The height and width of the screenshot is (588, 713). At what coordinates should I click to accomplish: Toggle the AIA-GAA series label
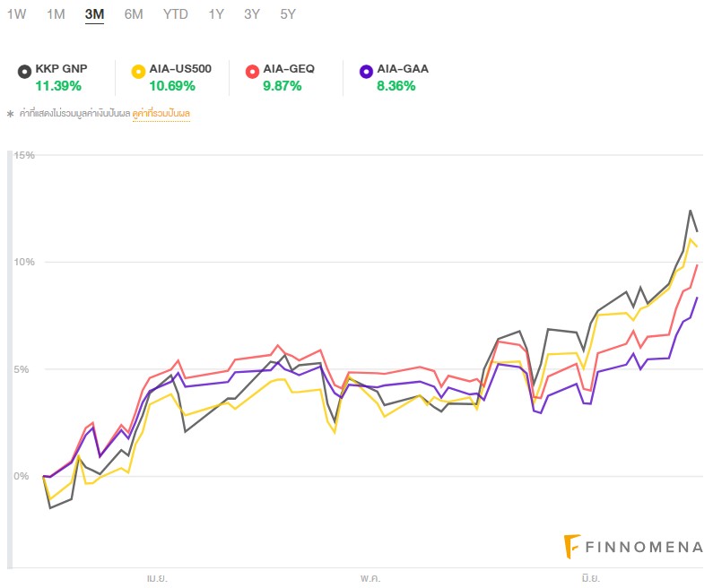pyautogui.click(x=403, y=69)
